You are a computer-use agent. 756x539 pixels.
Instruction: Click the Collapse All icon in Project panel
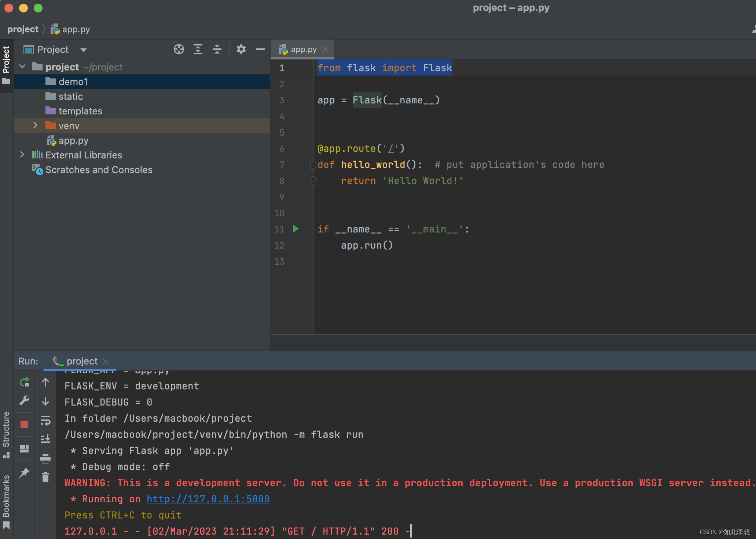pos(217,49)
